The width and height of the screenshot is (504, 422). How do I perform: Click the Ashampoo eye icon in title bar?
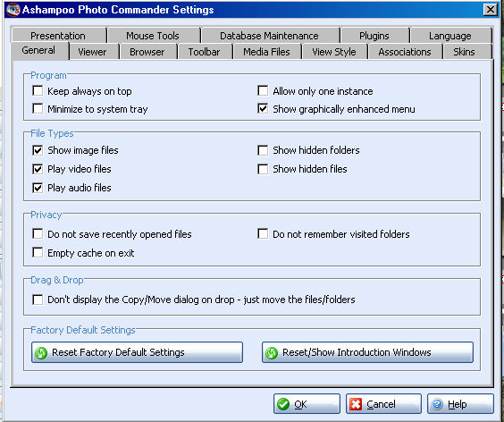[13, 10]
